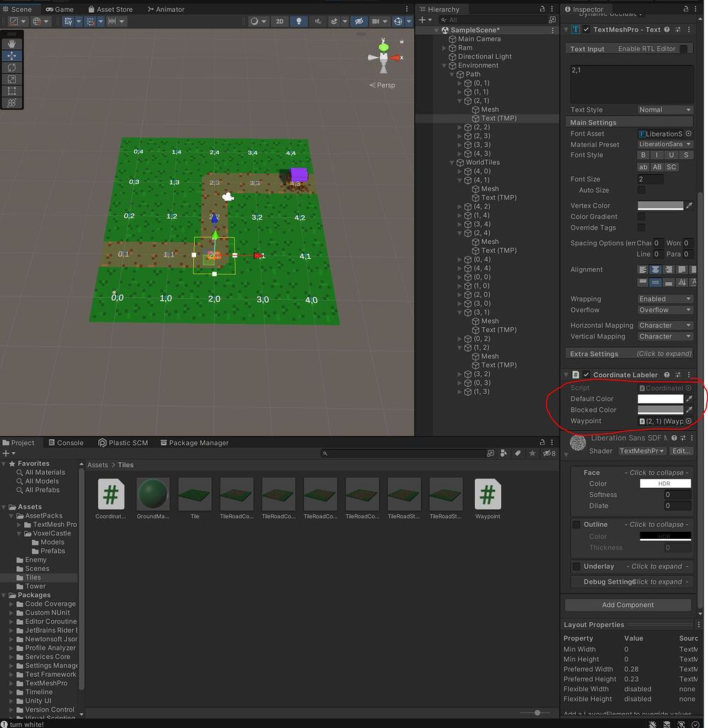Select the Hand tool in Scene toolbar
Image resolution: width=708 pixels, height=728 pixels.
12,43
